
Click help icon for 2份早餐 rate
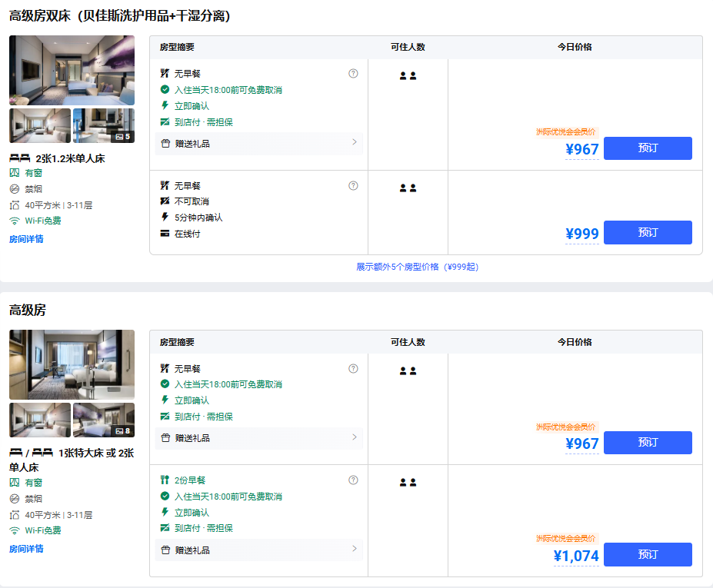tap(353, 480)
